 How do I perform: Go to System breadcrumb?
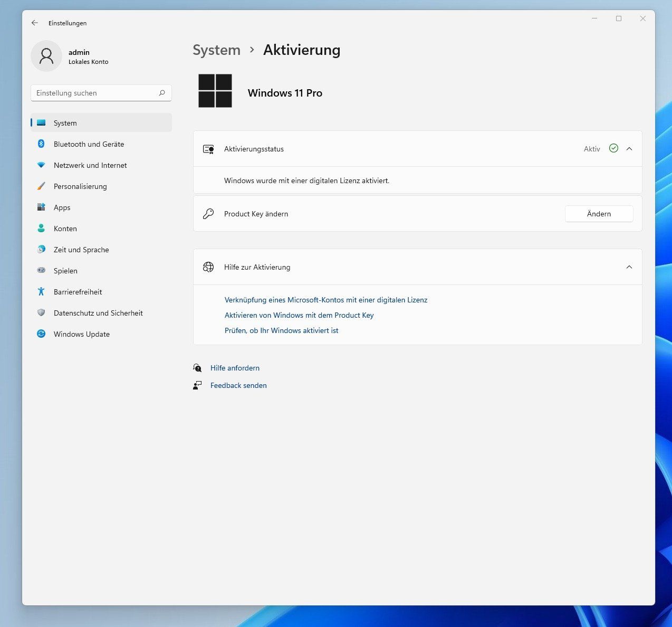click(216, 50)
